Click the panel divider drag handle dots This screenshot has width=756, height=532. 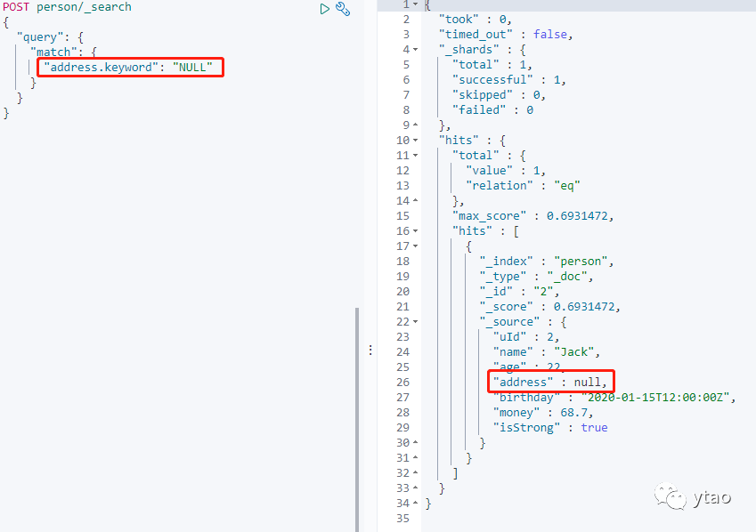coord(370,350)
